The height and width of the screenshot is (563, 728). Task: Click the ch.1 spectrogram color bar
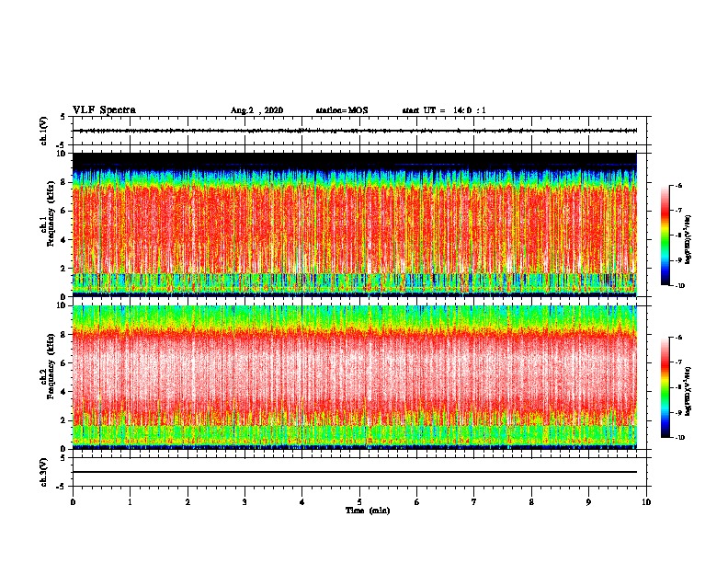(665, 236)
